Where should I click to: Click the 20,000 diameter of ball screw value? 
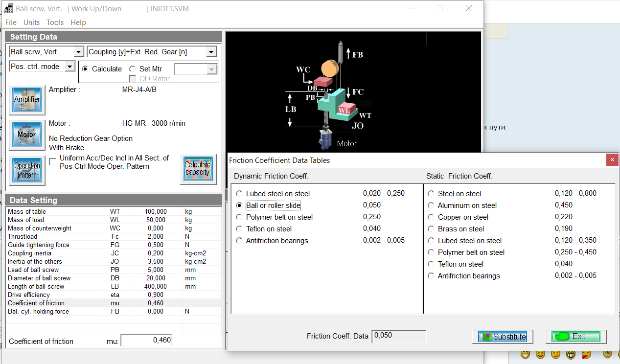pyautogui.click(x=156, y=278)
